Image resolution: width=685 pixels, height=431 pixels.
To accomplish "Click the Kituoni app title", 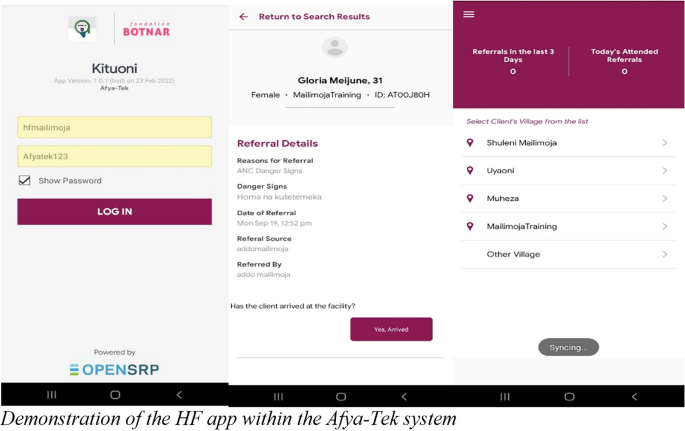I will coord(114,69).
